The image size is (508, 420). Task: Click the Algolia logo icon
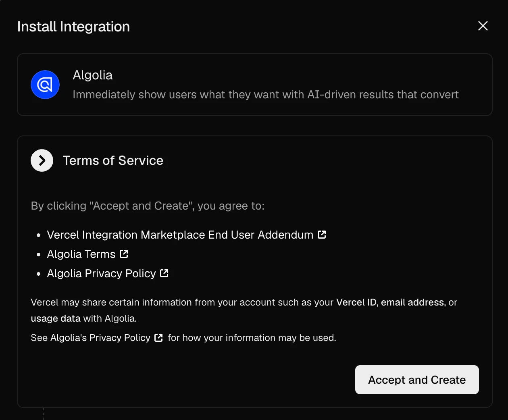click(x=45, y=85)
